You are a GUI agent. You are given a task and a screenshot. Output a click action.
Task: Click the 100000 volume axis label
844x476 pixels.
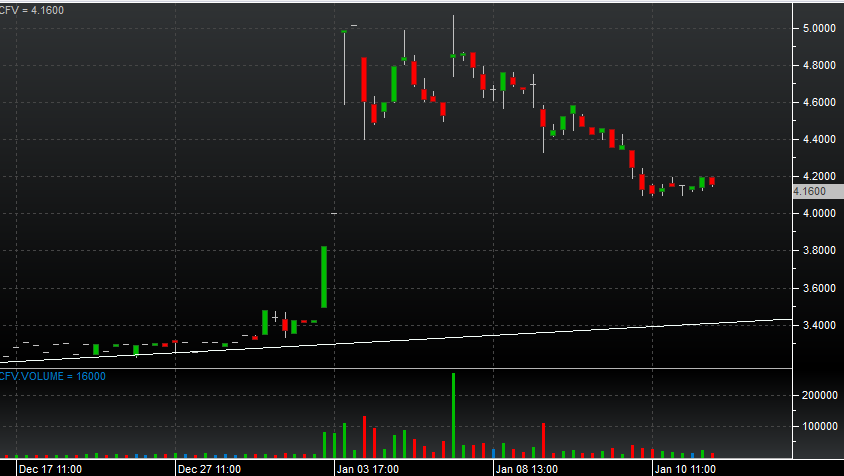tap(819, 427)
